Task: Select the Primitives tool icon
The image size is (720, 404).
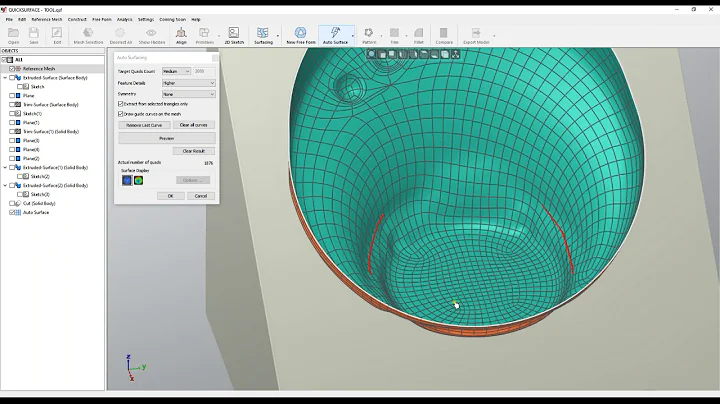Action: pyautogui.click(x=204, y=35)
